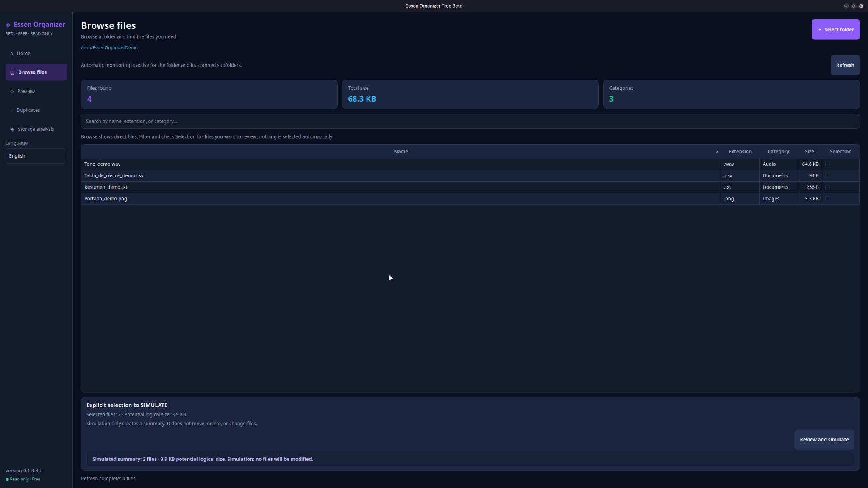The width and height of the screenshot is (868, 488).
Task: Click the Total size 68.3 KB value
Action: point(362,99)
